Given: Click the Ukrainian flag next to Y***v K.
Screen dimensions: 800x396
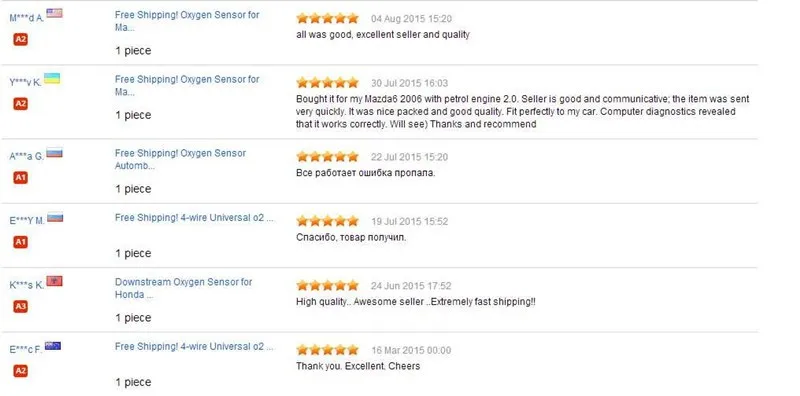Looking at the screenshot, I should coord(52,78).
